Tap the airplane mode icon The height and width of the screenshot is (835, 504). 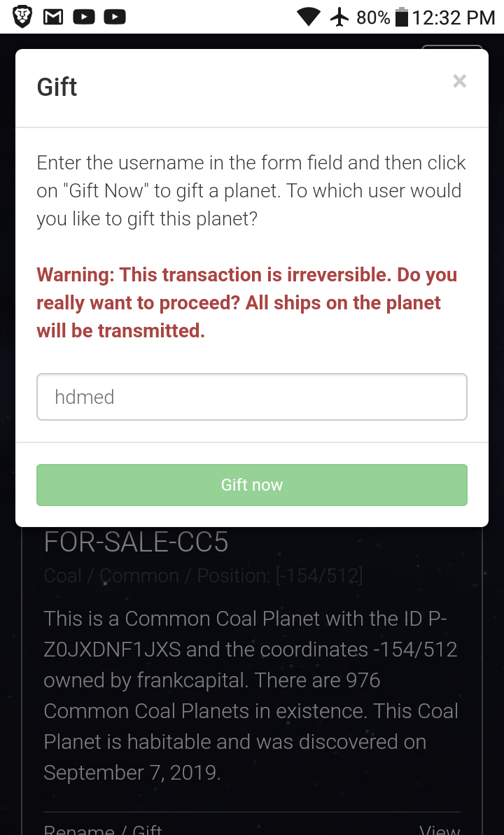coord(339,17)
